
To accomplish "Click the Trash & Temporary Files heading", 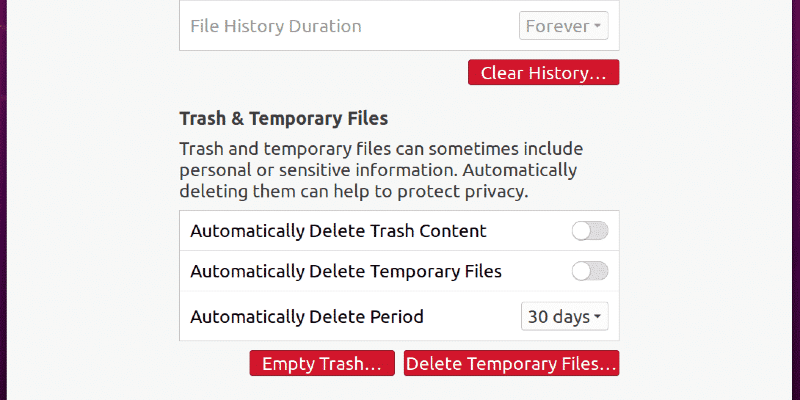I will click(x=283, y=119).
